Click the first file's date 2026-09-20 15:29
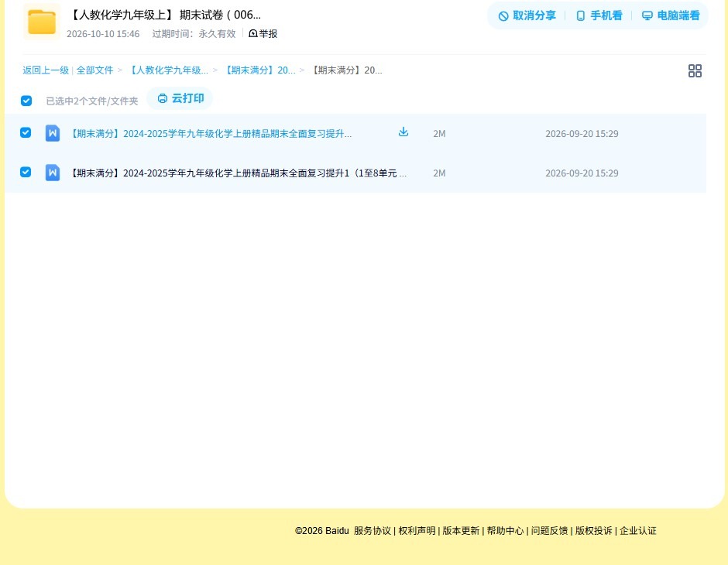Viewport: 728px width, 565px height. [x=582, y=134]
